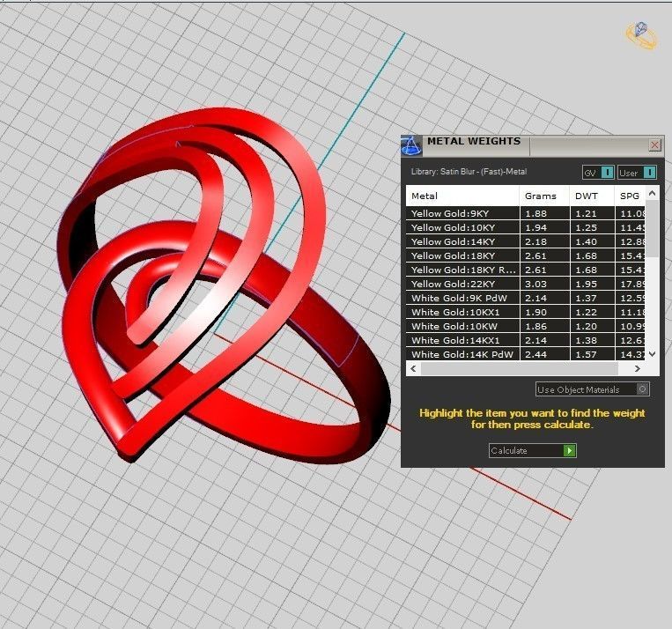
Task: Click the 1.57 DWT value
Action: click(x=586, y=355)
